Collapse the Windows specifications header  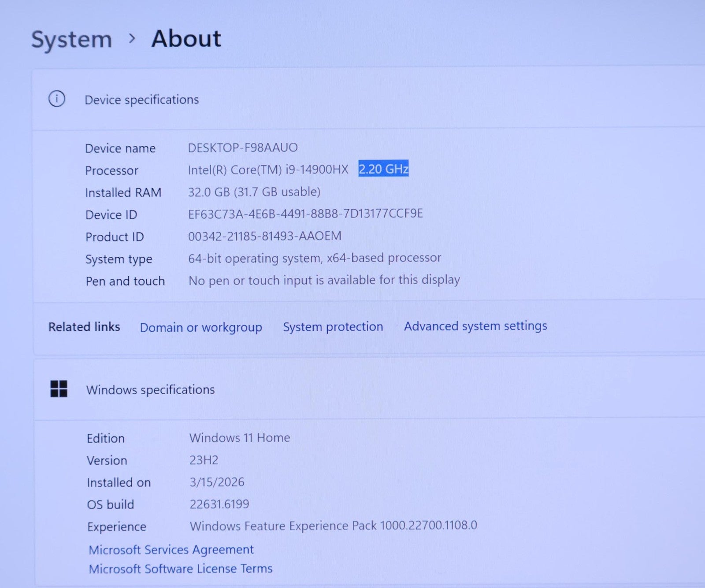(x=150, y=390)
